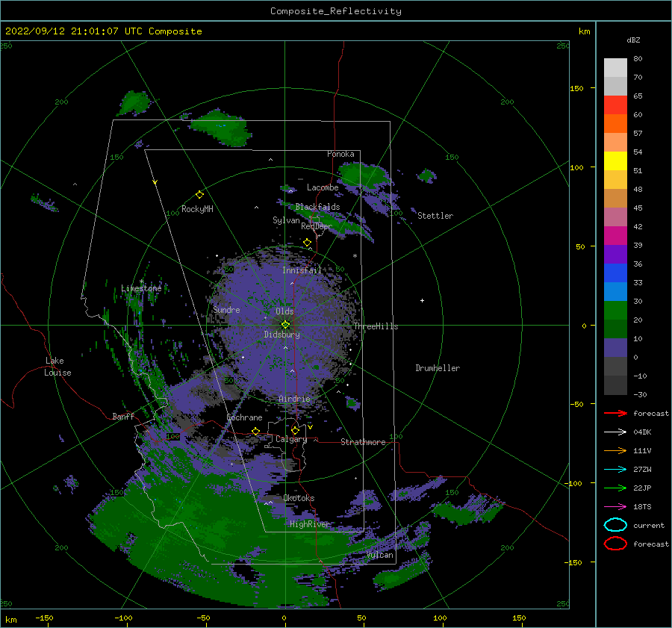The width and height of the screenshot is (672, 628).
Task: Click the Sylvan label
Action: [x=286, y=220]
